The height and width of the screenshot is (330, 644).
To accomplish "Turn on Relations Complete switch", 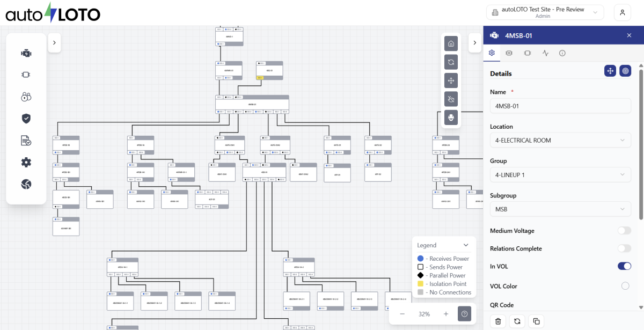I will click(624, 248).
